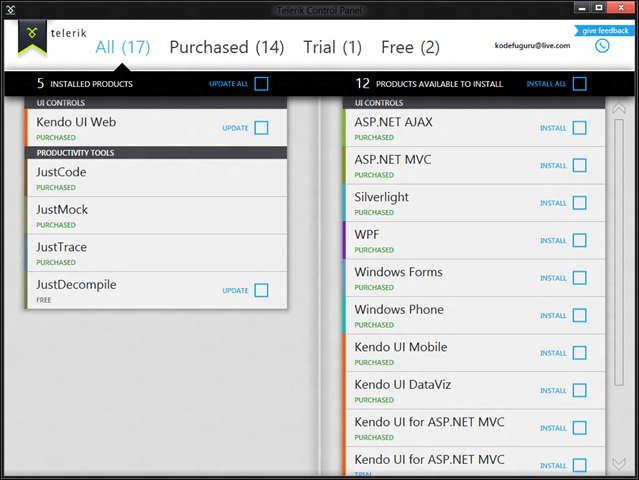Click the installed UI Controls section header
This screenshot has width=639, height=480.
(156, 103)
